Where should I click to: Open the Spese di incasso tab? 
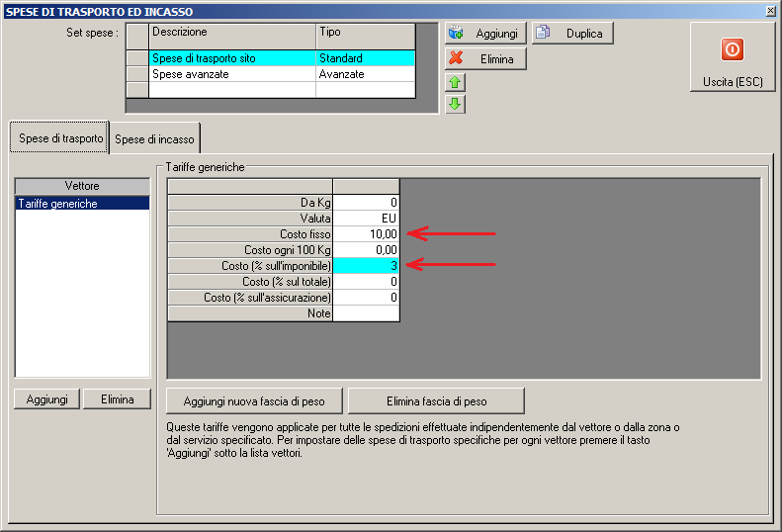(x=154, y=139)
